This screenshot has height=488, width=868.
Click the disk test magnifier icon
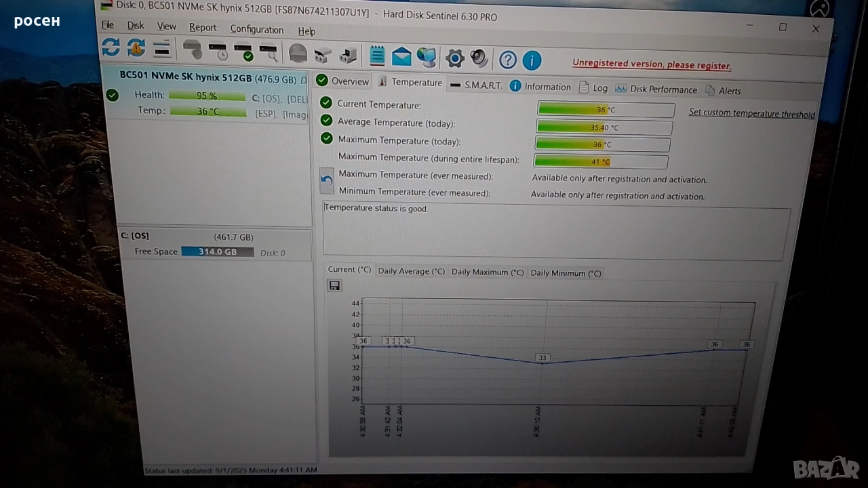pos(269,52)
